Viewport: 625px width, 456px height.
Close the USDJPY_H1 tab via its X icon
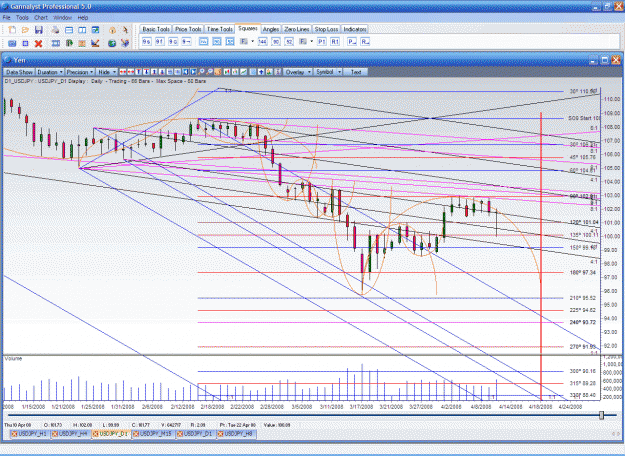14,434
